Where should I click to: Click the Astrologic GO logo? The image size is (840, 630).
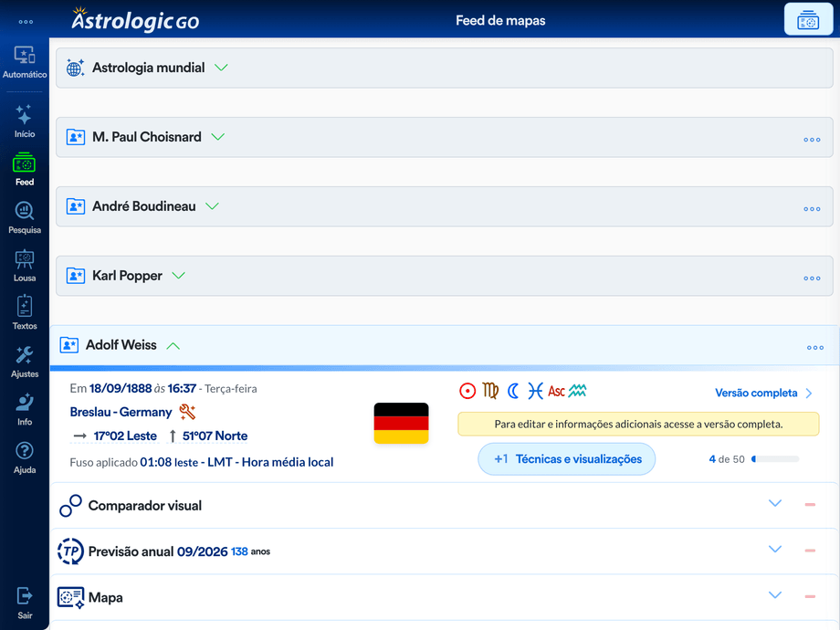(x=135, y=20)
